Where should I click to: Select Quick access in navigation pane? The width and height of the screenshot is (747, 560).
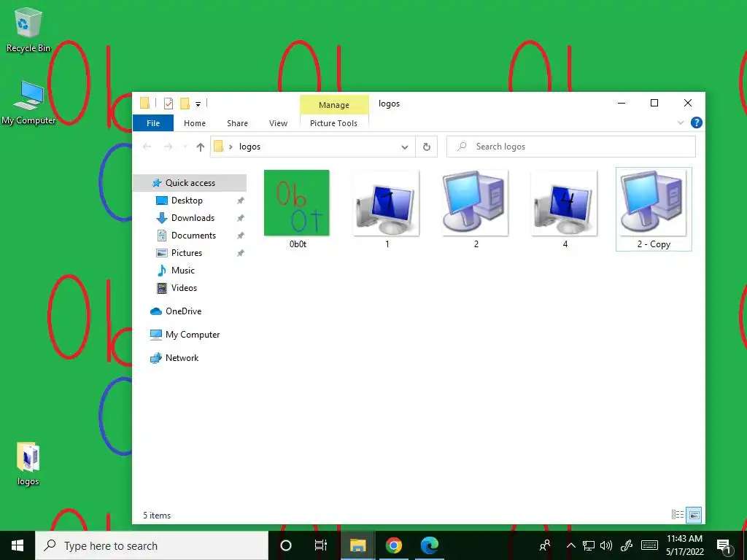click(x=190, y=183)
